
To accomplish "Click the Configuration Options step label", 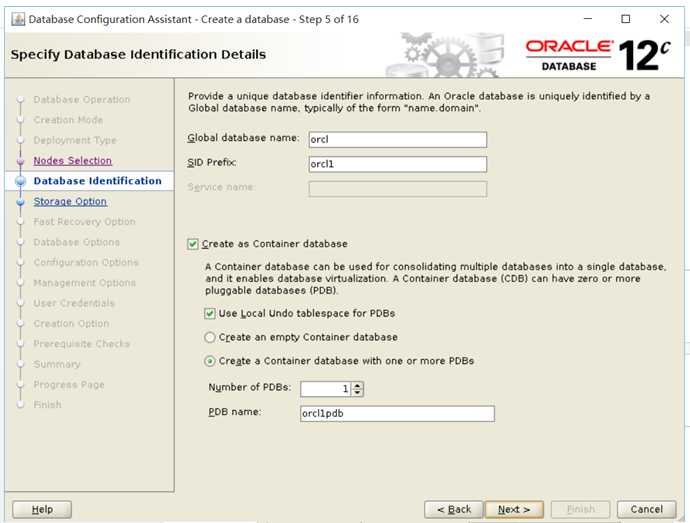I will pos(86,262).
